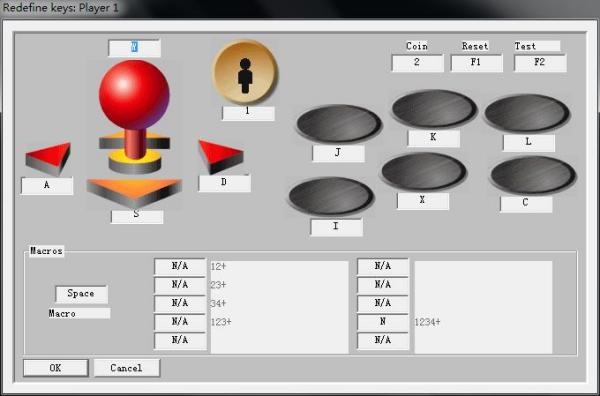The width and height of the screenshot is (600, 396).
Task: Click the up direction key field above joystick
Action: click(x=134, y=47)
